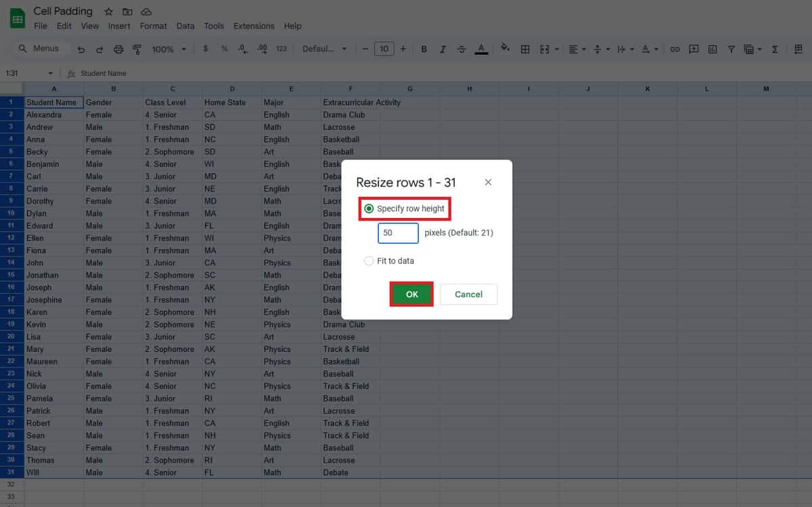Open the fill color paint bucket
Viewport: 812px width, 507px height.
click(x=505, y=49)
